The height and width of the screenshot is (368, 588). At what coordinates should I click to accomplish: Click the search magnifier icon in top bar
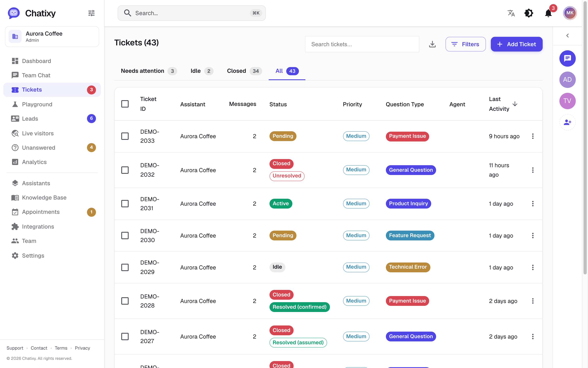[x=127, y=13]
